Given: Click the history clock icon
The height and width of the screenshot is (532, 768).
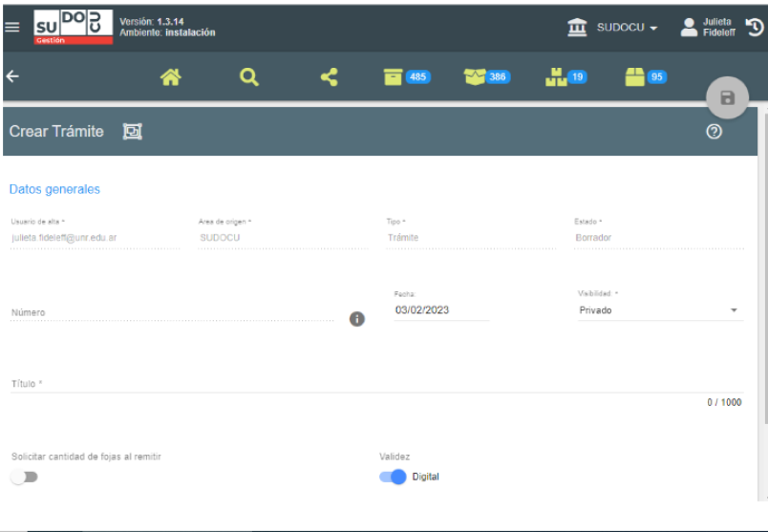Looking at the screenshot, I should point(755,28).
